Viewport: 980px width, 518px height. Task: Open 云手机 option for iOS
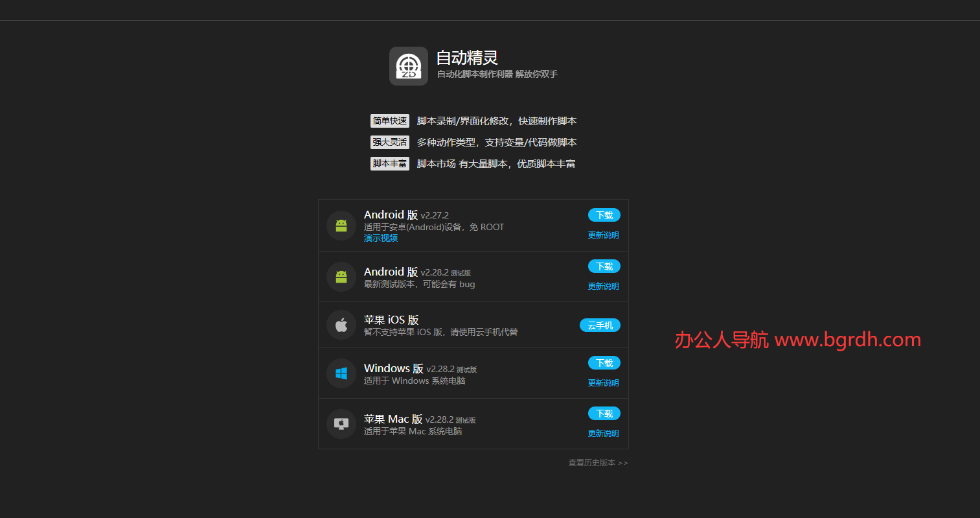coord(600,325)
